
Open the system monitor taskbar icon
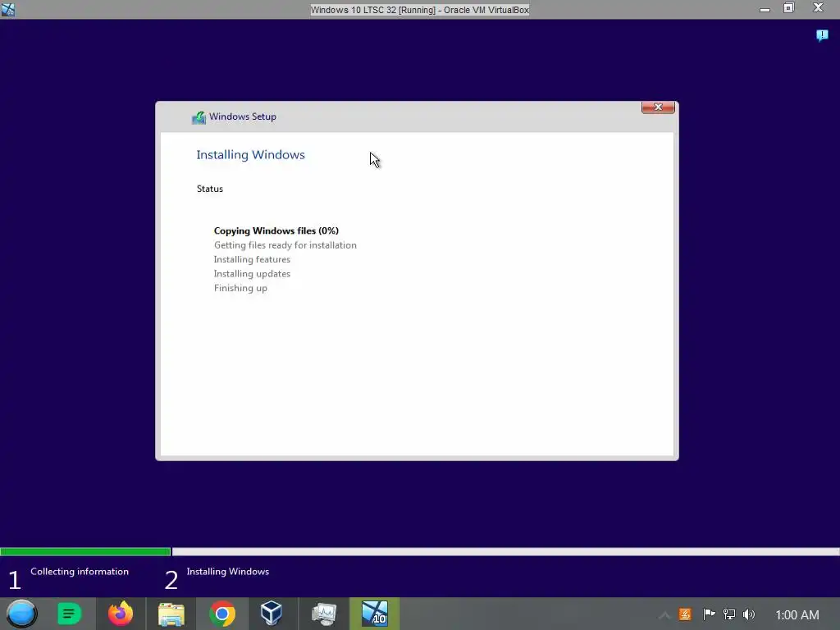(x=324, y=614)
